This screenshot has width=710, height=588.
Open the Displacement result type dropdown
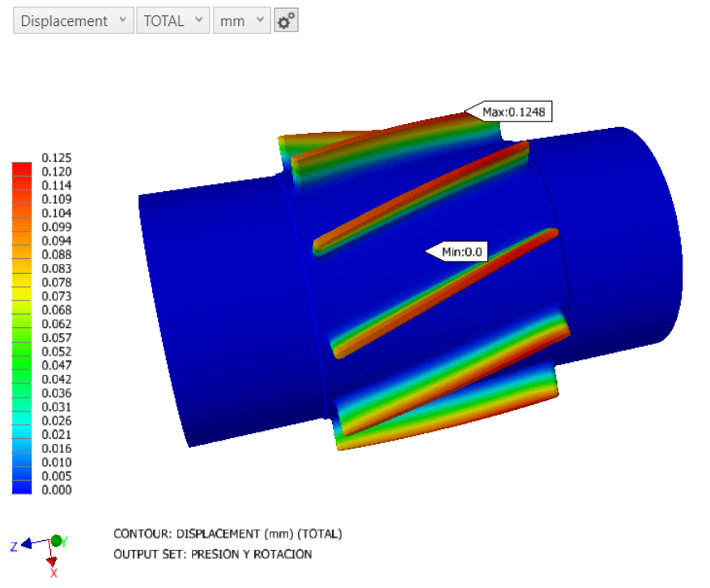point(73,21)
